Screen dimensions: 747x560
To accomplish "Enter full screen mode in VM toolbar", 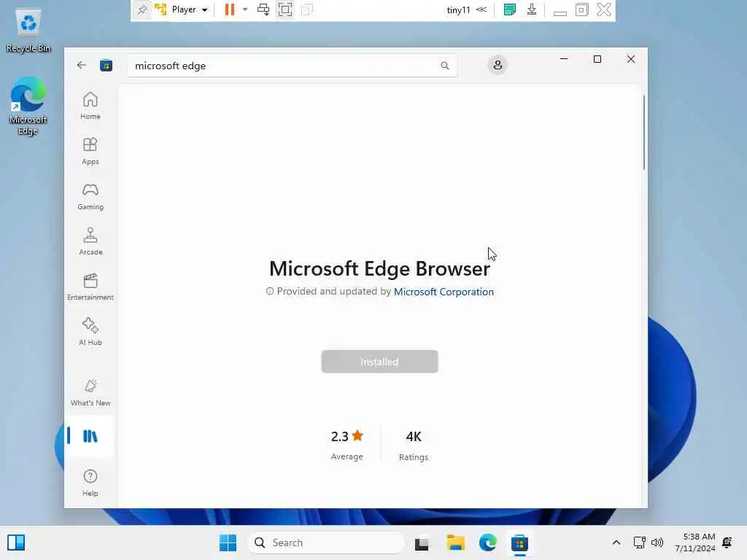I will coord(285,9).
